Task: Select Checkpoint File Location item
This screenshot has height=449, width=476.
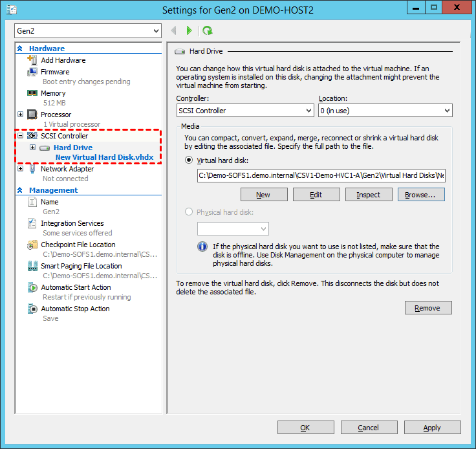Action: pos(78,245)
